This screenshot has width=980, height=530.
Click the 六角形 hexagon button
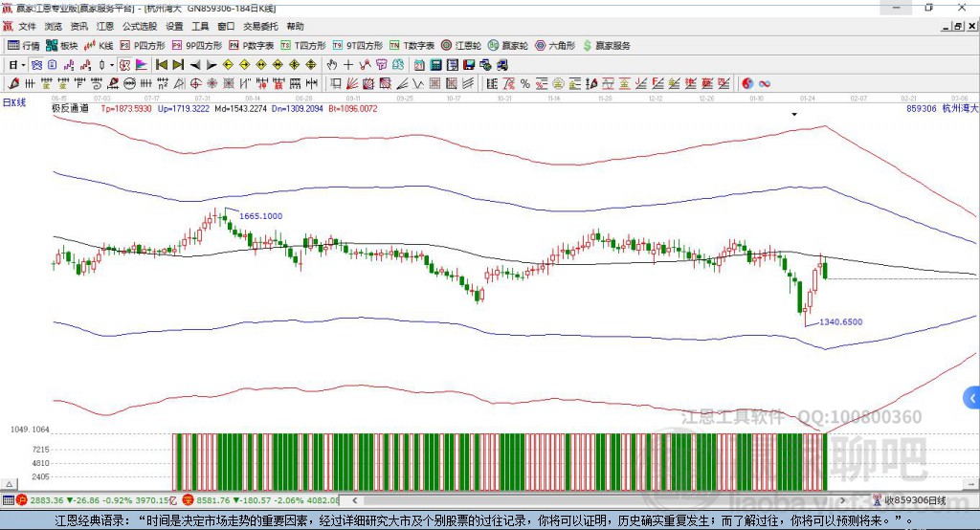pyautogui.click(x=555, y=45)
